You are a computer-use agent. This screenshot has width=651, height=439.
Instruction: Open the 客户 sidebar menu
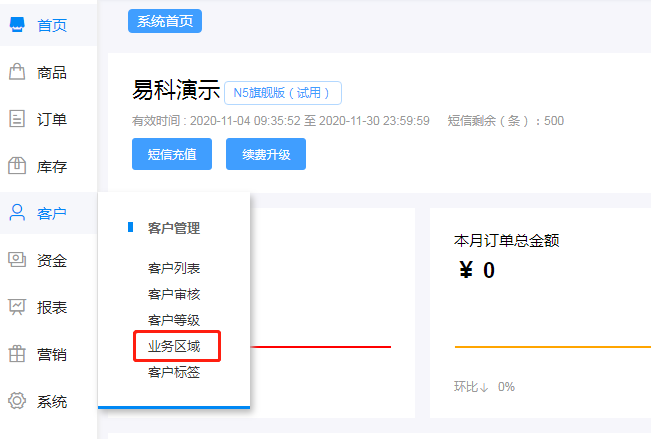click(49, 213)
